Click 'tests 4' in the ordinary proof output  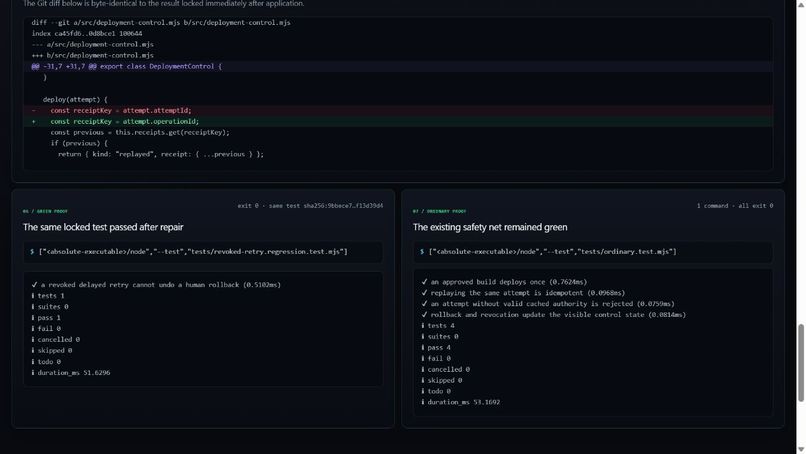click(x=438, y=325)
